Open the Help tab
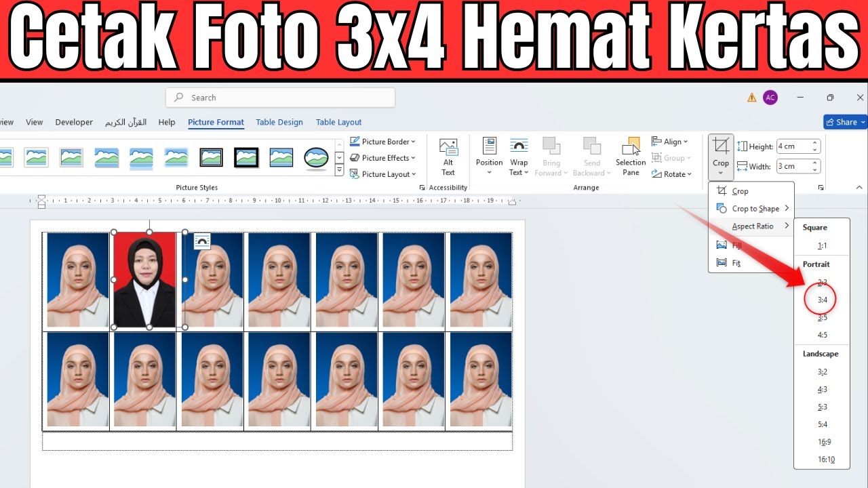Image resolution: width=868 pixels, height=488 pixels. click(x=167, y=122)
